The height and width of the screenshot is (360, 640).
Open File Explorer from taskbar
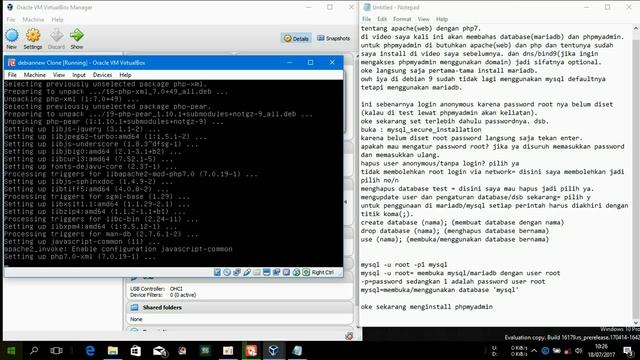pyautogui.click(x=113, y=351)
